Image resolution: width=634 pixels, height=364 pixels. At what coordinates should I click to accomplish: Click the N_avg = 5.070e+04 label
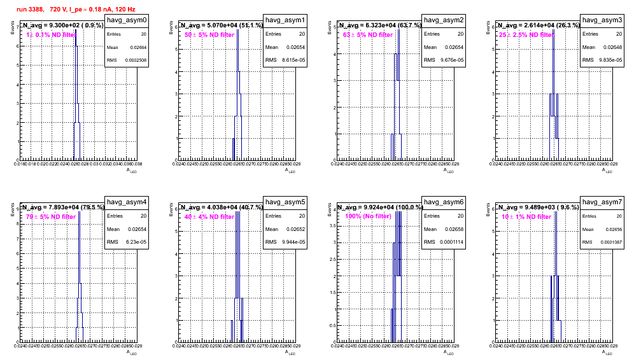(222, 25)
